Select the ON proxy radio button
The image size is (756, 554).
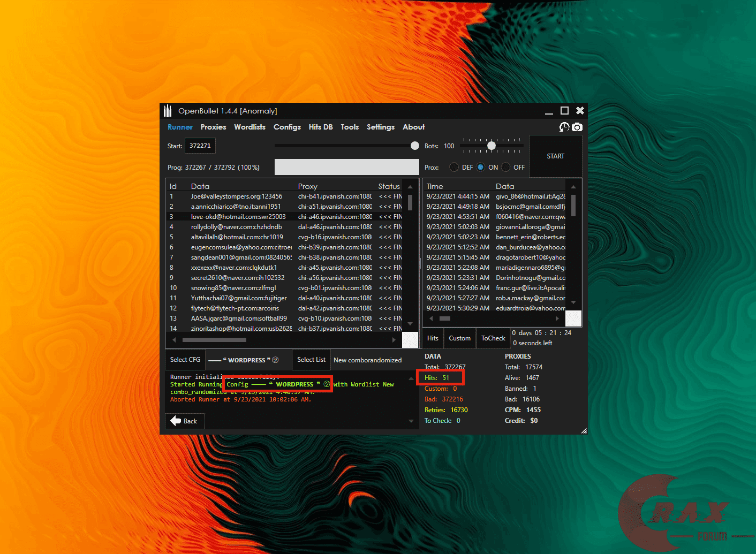(x=480, y=167)
